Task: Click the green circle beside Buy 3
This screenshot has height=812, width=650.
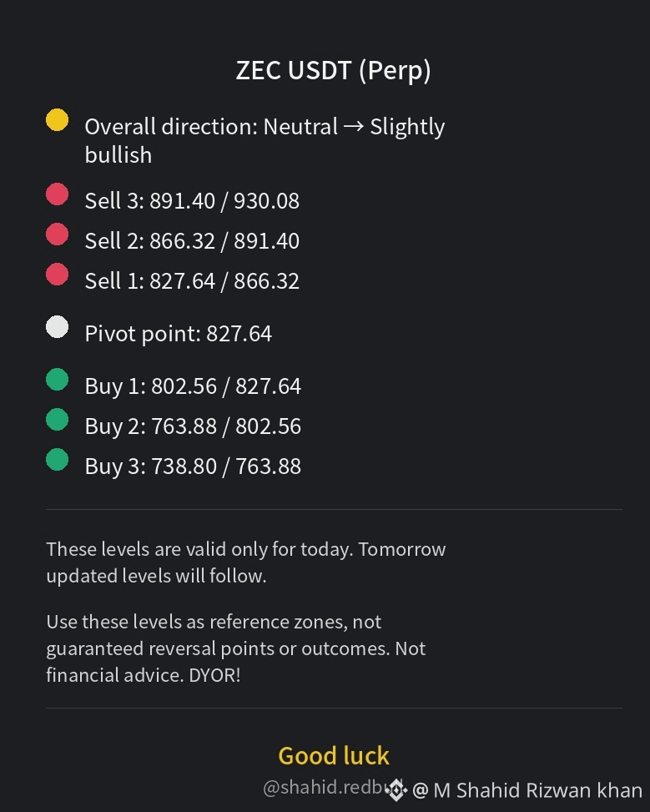Action: coord(57,459)
